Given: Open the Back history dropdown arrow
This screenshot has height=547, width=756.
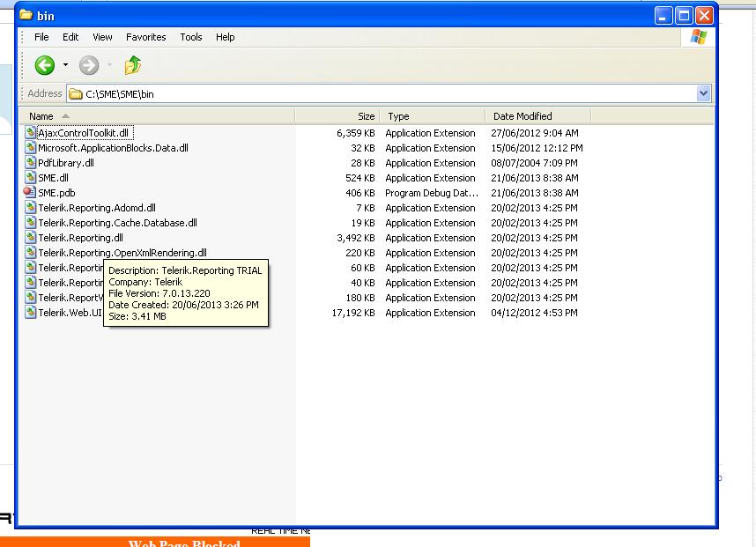Looking at the screenshot, I should click(x=65, y=65).
